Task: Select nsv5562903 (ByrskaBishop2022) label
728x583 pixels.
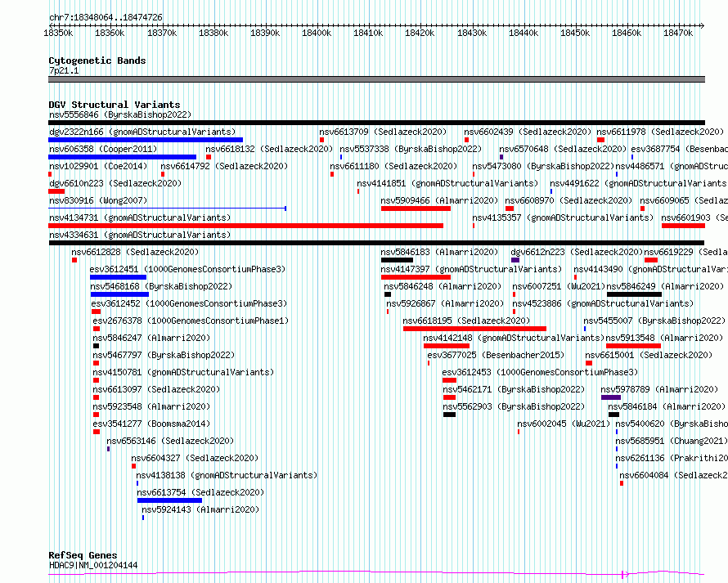Action: click(x=514, y=406)
